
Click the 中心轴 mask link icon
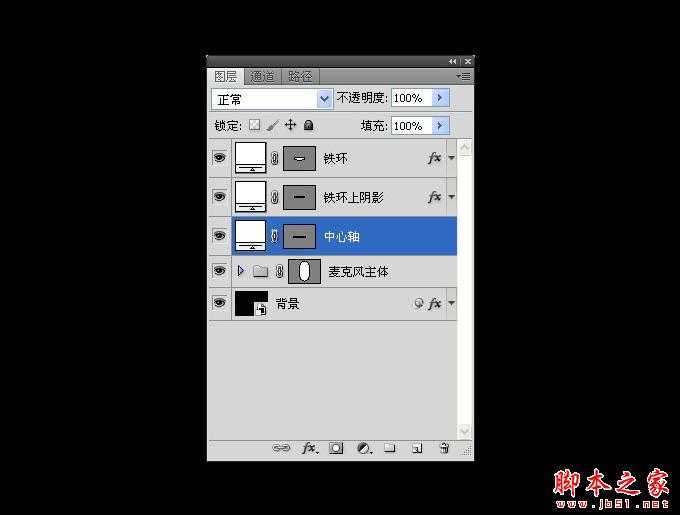pos(275,236)
